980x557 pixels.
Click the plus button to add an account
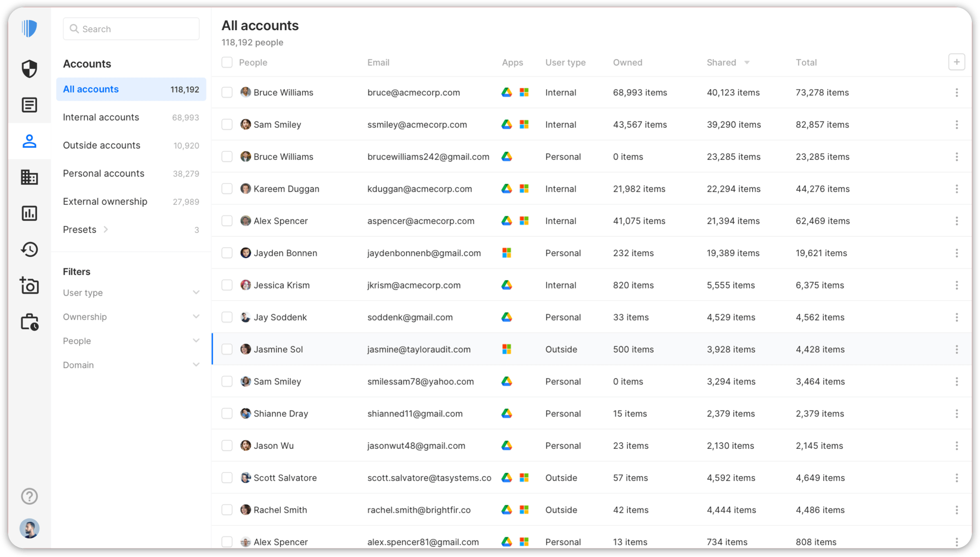tap(957, 62)
